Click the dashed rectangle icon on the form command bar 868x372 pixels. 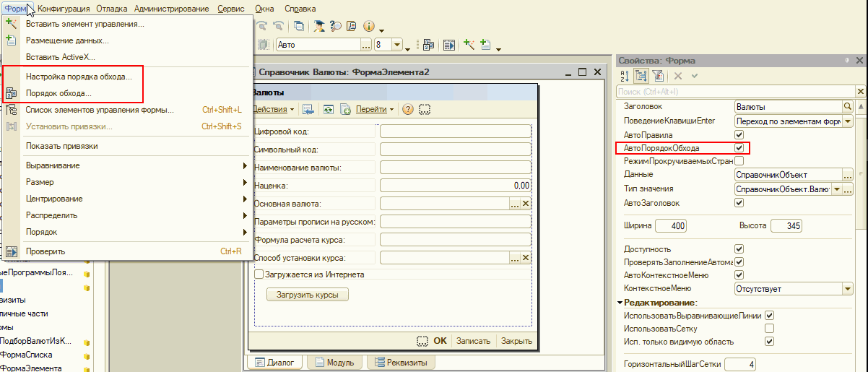tap(425, 109)
